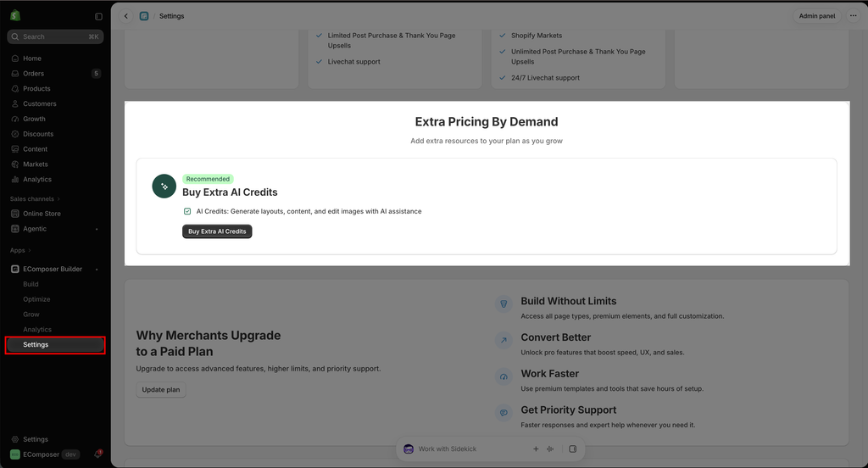Screen dimensions: 868x468
Task: Click the pin dot next to Agentic
Action: click(x=97, y=229)
